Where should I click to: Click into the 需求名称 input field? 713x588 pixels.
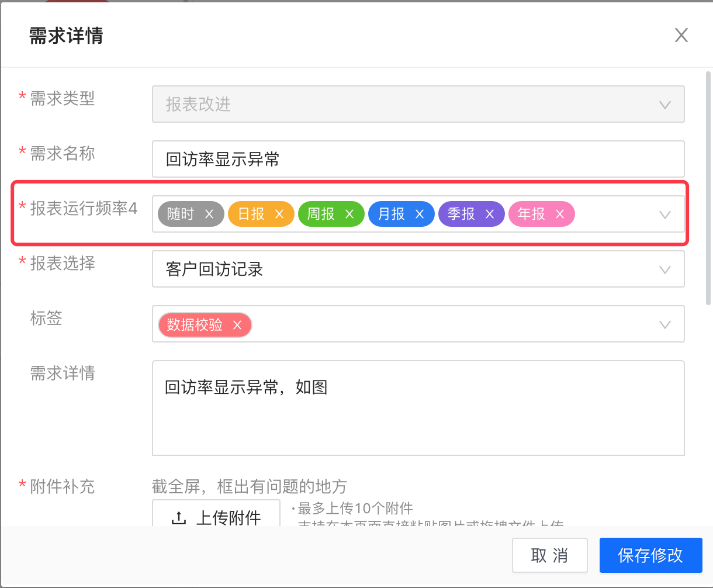point(418,160)
